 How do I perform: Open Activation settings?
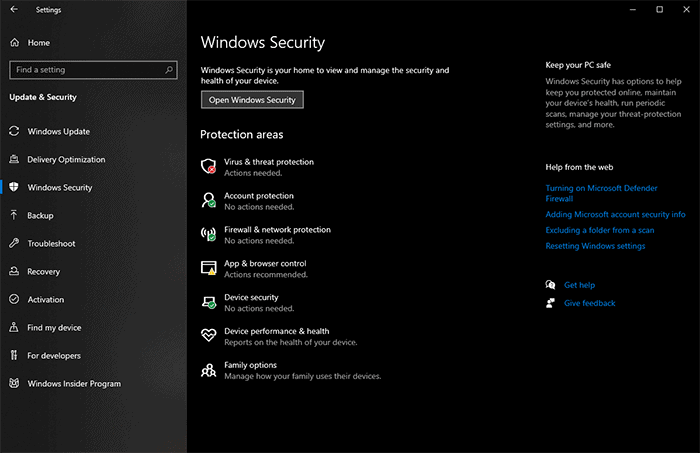pyautogui.click(x=46, y=299)
